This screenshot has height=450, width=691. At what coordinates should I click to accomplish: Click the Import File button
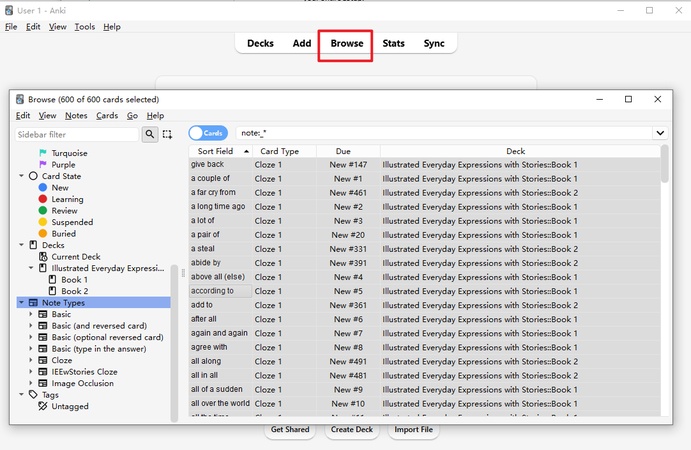(x=413, y=430)
